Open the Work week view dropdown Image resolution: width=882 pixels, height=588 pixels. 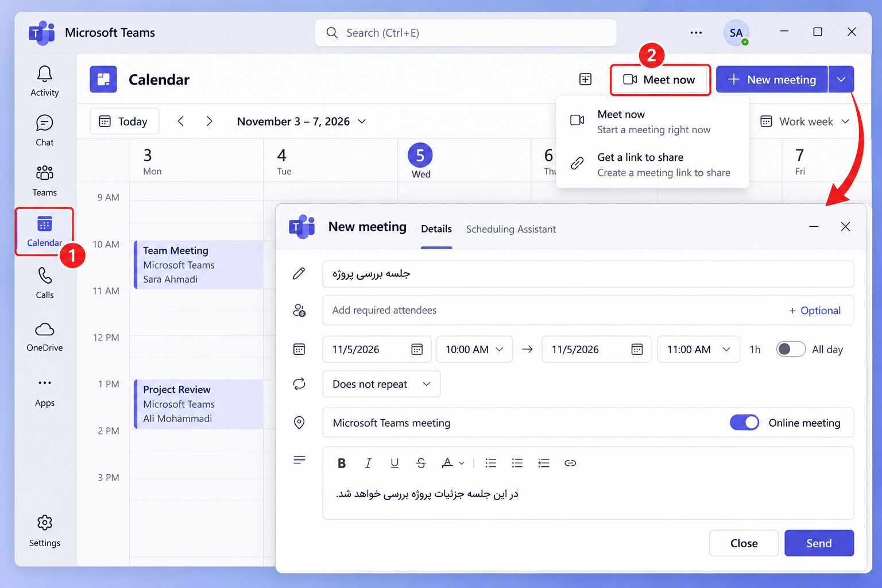tap(805, 122)
